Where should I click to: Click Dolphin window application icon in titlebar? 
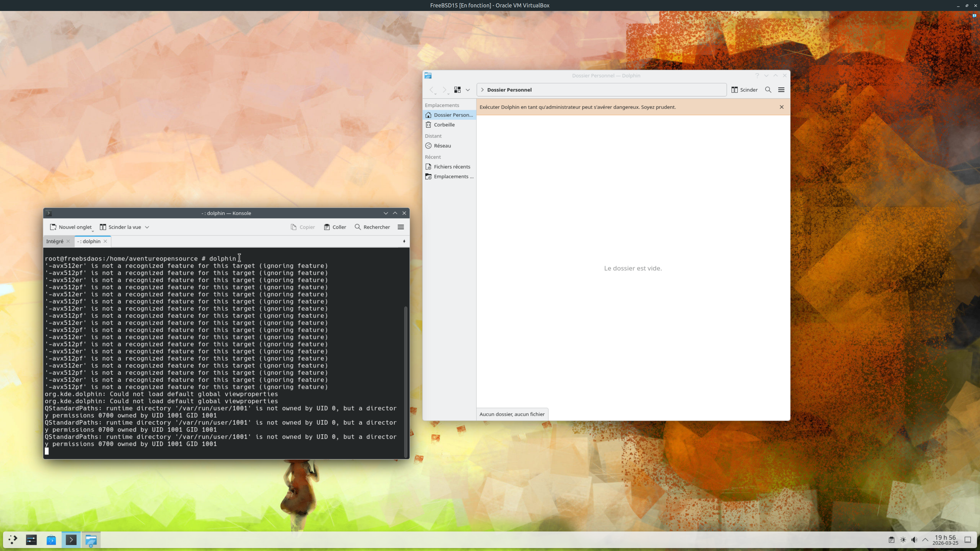point(428,76)
